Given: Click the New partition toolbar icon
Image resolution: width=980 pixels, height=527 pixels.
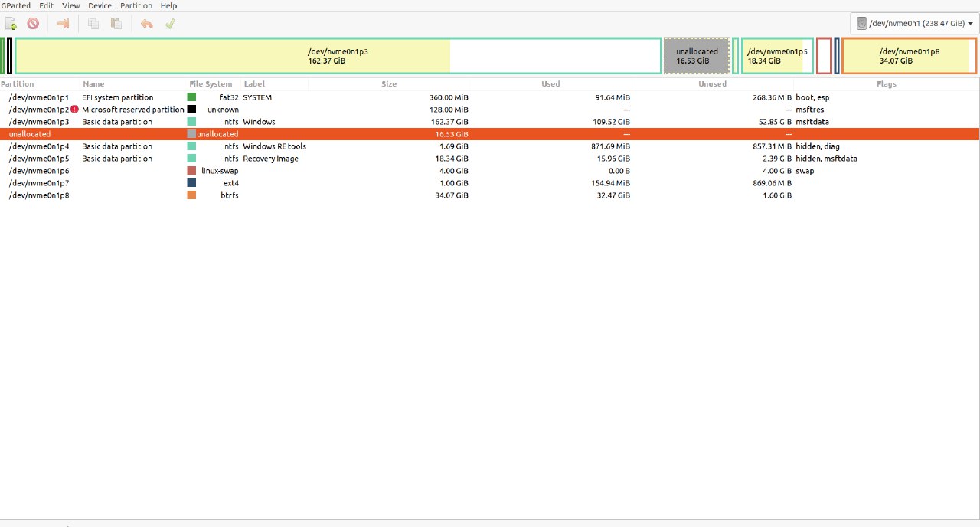Looking at the screenshot, I should click(x=11, y=24).
